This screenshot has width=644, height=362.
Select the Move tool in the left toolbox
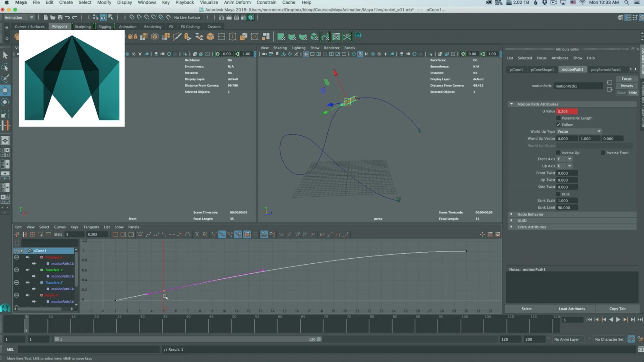[x=5, y=90]
